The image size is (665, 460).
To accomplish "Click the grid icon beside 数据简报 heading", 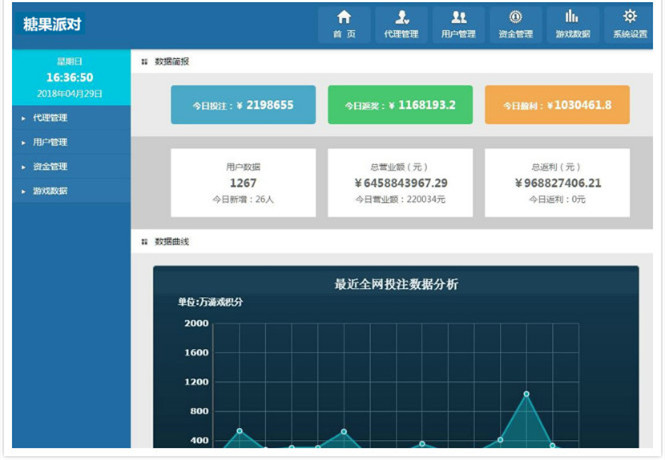I will (144, 62).
